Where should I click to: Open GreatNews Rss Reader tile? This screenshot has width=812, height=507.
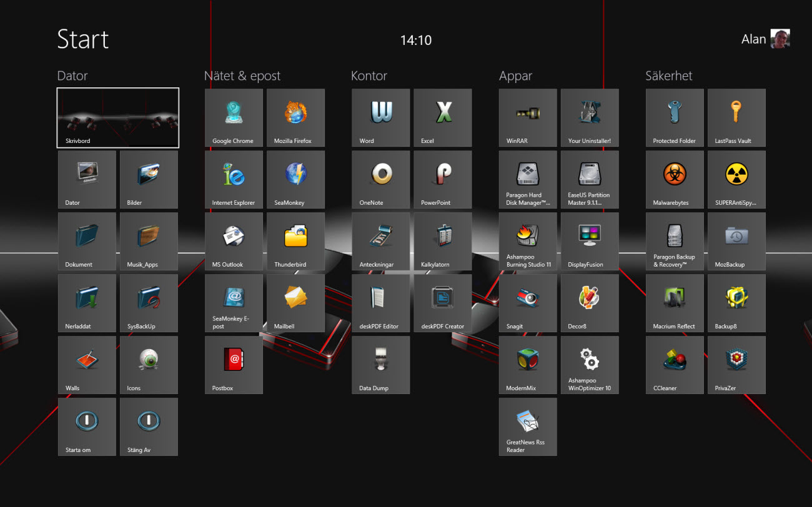point(528,426)
